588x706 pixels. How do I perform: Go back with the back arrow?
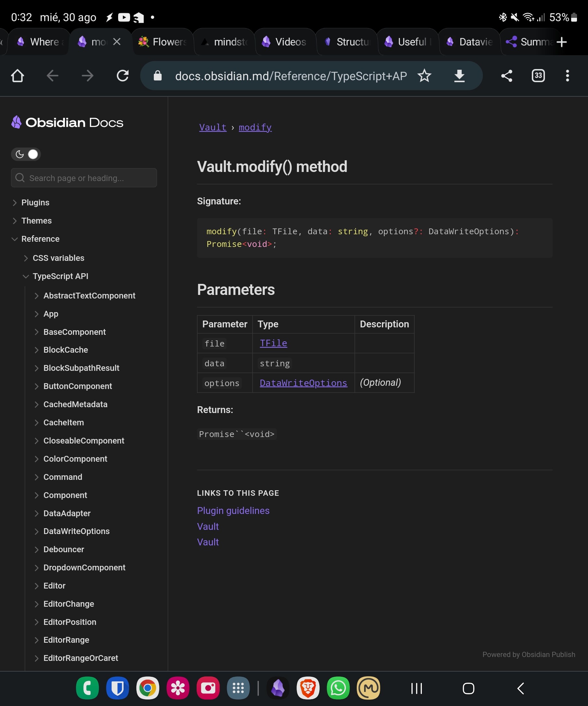[x=53, y=76]
